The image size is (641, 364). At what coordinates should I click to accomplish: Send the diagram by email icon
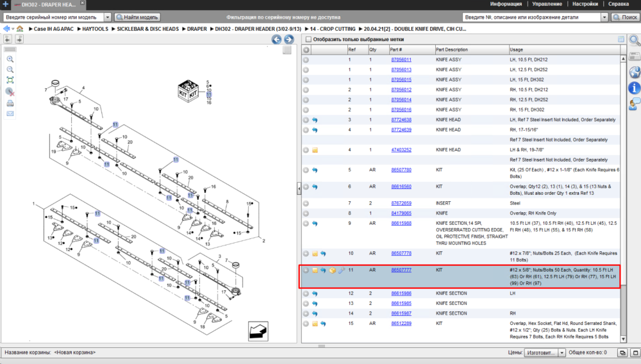pos(10,113)
